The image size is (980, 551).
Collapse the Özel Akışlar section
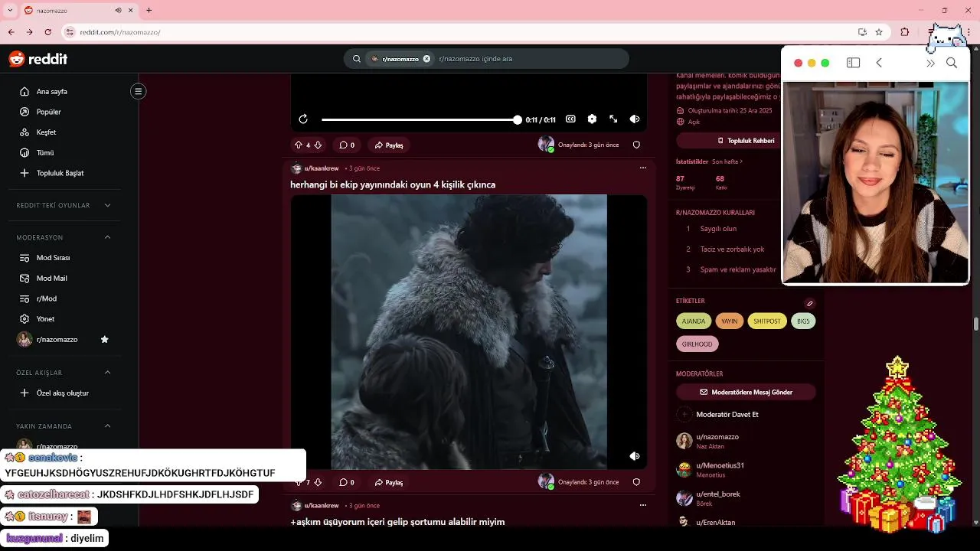(x=65, y=373)
